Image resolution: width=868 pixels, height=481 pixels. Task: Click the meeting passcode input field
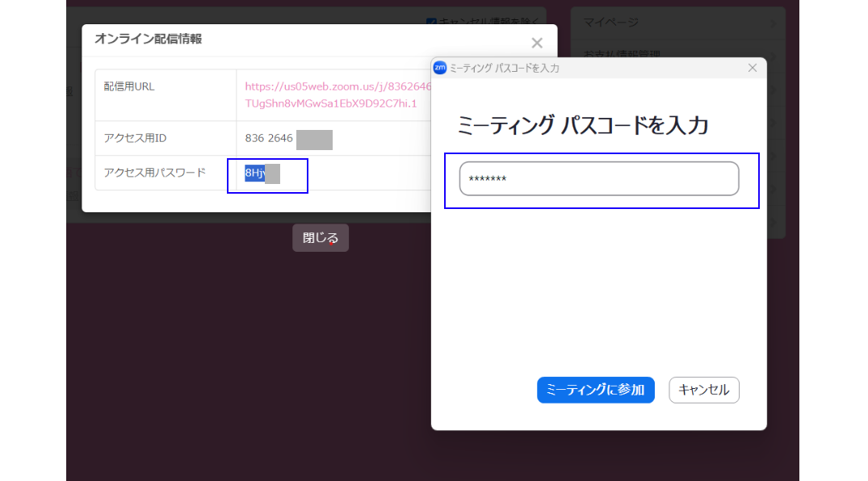(598, 178)
